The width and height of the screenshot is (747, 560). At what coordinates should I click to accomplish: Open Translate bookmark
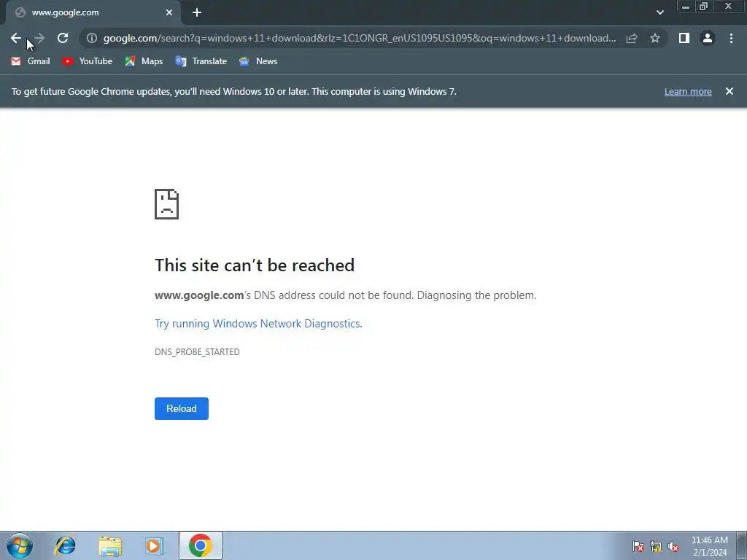tap(201, 61)
